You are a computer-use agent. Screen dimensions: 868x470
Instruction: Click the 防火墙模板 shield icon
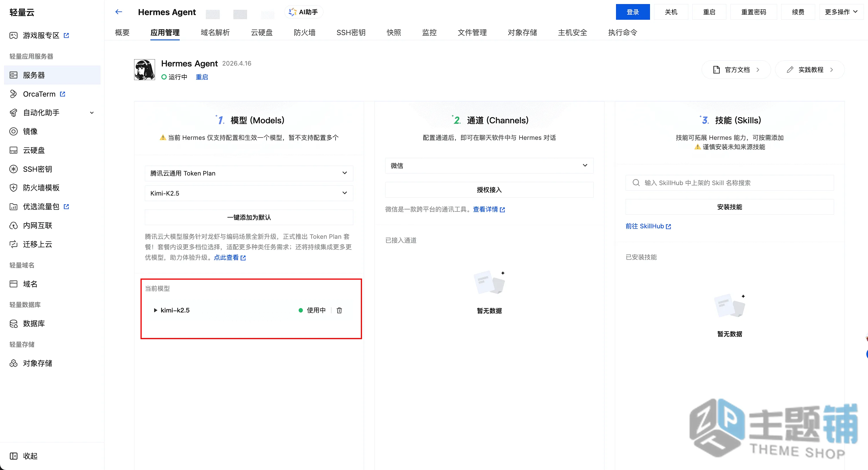(13, 187)
